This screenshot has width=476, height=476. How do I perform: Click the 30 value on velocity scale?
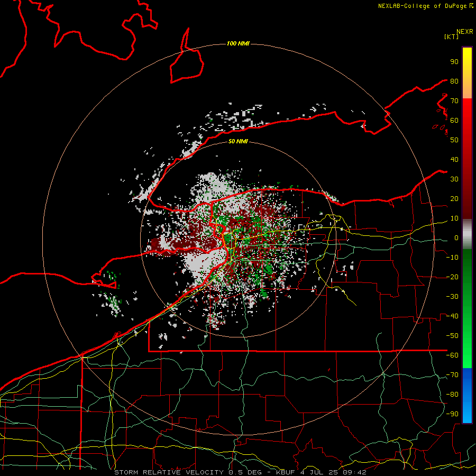tap(454, 179)
